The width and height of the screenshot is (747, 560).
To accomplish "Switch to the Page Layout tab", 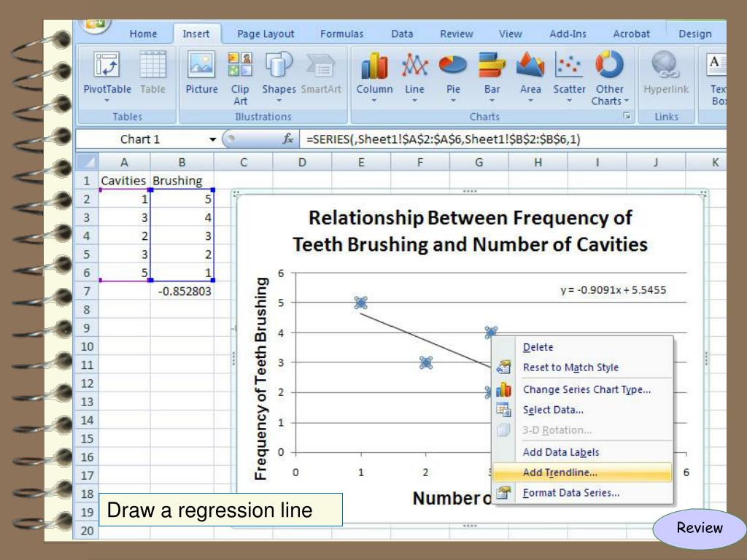I will [266, 34].
